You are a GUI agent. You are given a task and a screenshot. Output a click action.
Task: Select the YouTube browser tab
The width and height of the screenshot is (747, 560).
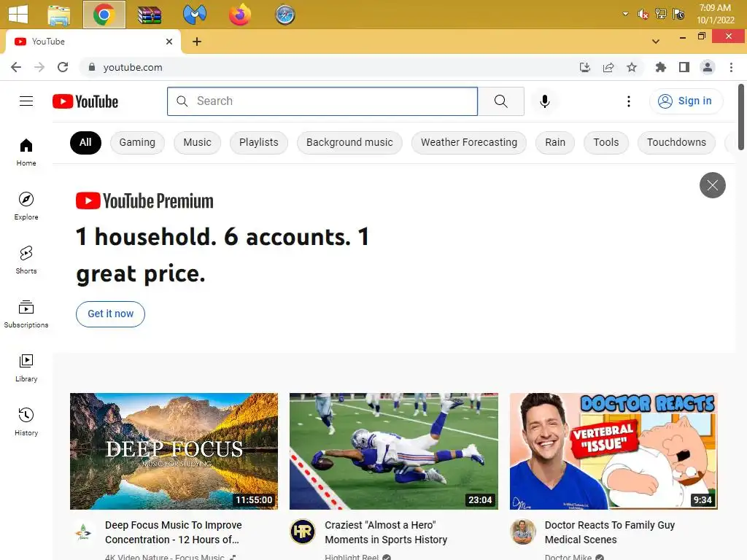pos(93,42)
